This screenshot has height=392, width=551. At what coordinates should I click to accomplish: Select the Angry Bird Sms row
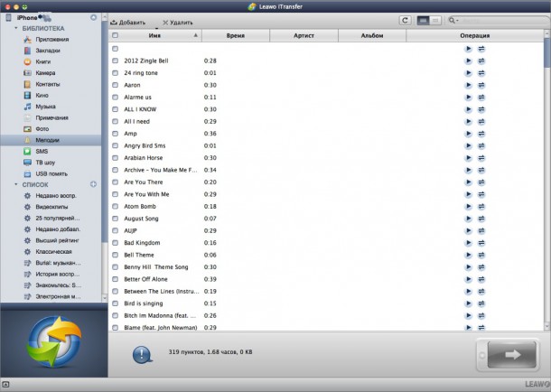[326, 145]
